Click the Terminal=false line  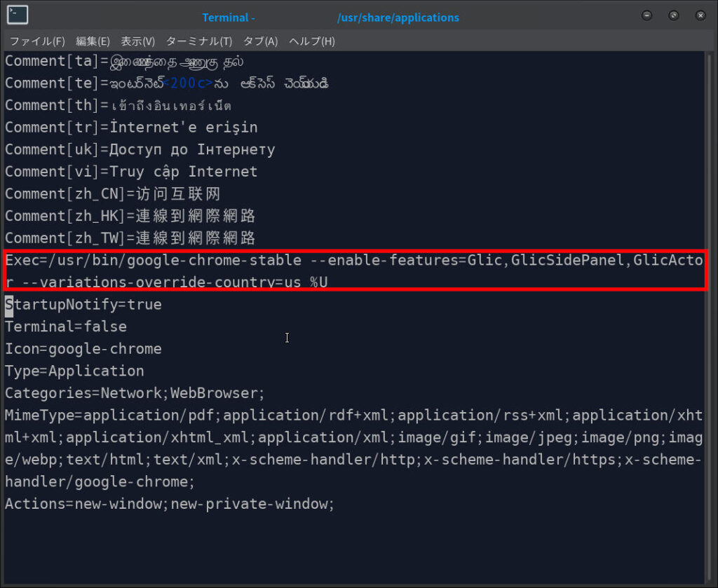[x=66, y=327]
